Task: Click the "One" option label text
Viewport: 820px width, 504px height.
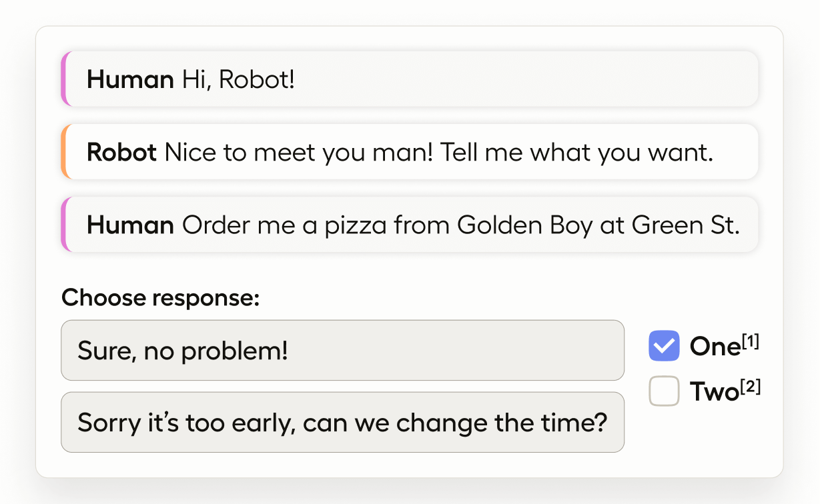Action: coord(714,347)
